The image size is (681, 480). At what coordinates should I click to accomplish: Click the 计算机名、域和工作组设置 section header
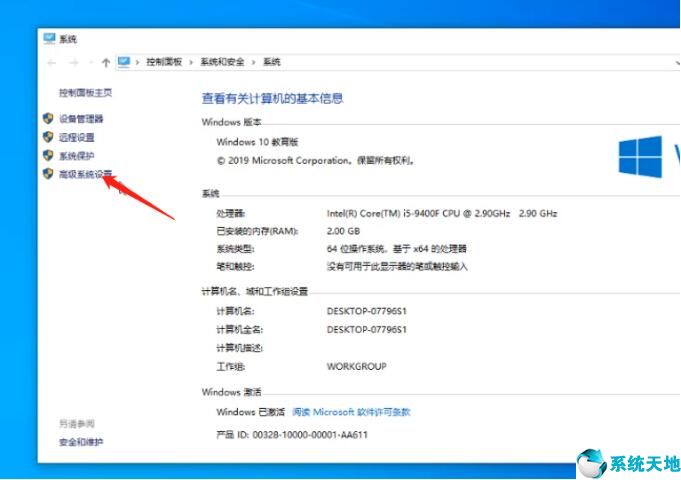pyautogui.click(x=255, y=291)
